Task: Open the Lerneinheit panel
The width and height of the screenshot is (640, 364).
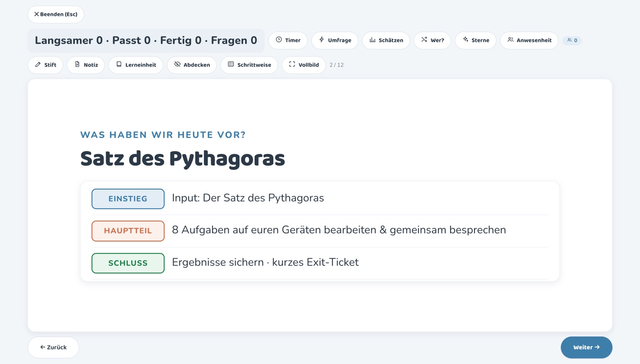Action: click(136, 65)
